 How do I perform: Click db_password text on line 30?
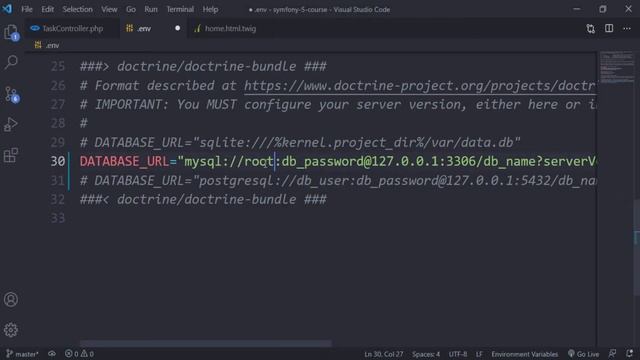(322, 161)
